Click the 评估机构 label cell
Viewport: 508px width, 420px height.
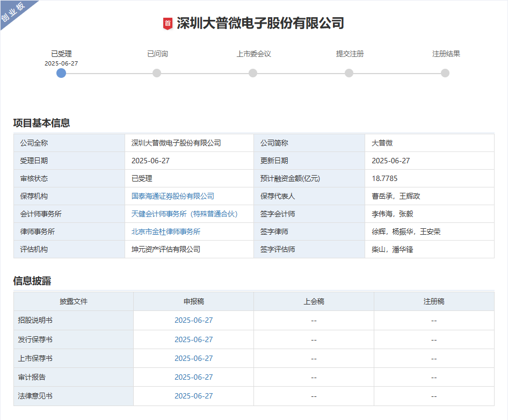click(x=69, y=249)
